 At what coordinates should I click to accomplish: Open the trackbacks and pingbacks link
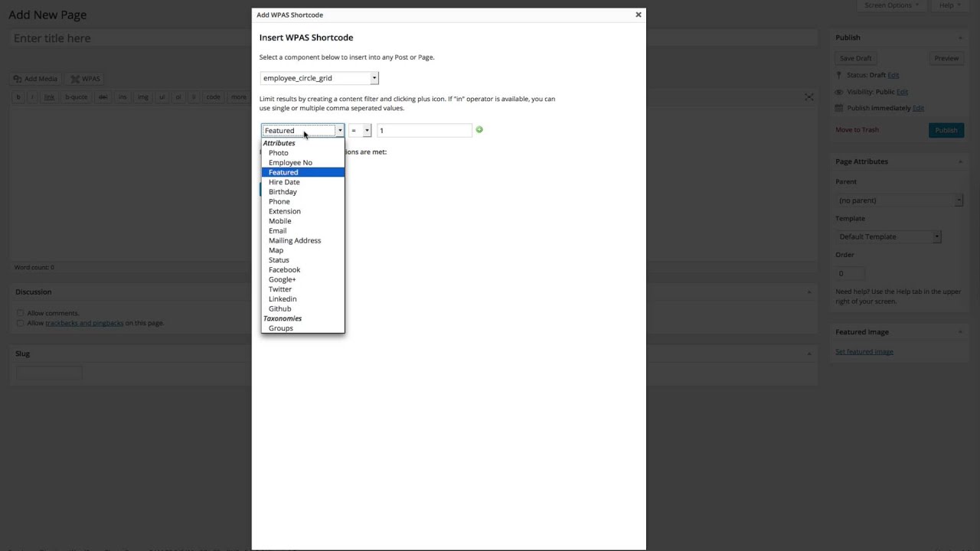(84, 323)
